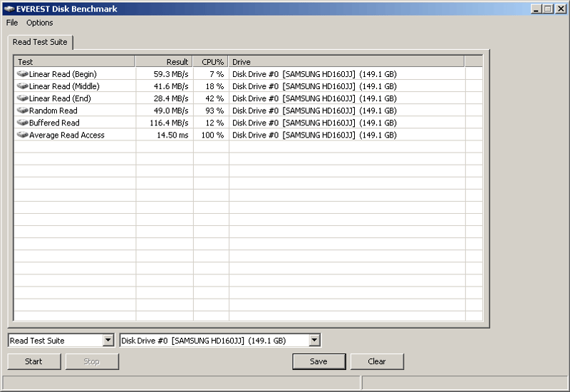570x392 pixels.
Task: Expand the Disk Drive #0 dropdown arrow
Action: 314,341
